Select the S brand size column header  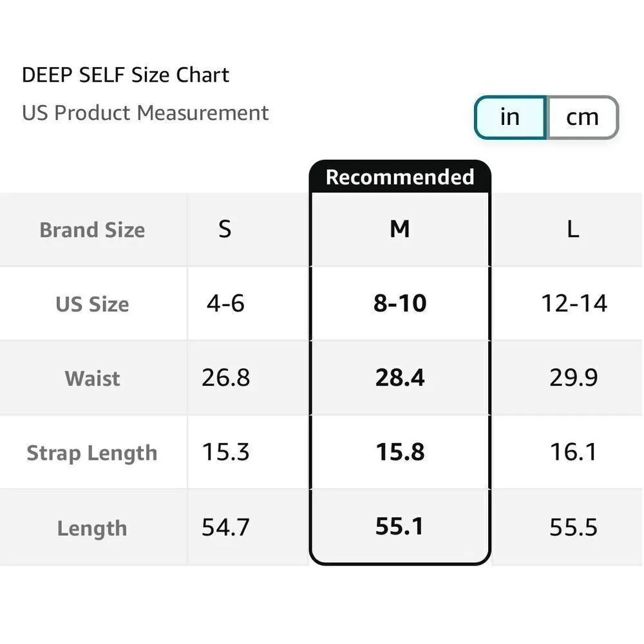tap(225, 229)
